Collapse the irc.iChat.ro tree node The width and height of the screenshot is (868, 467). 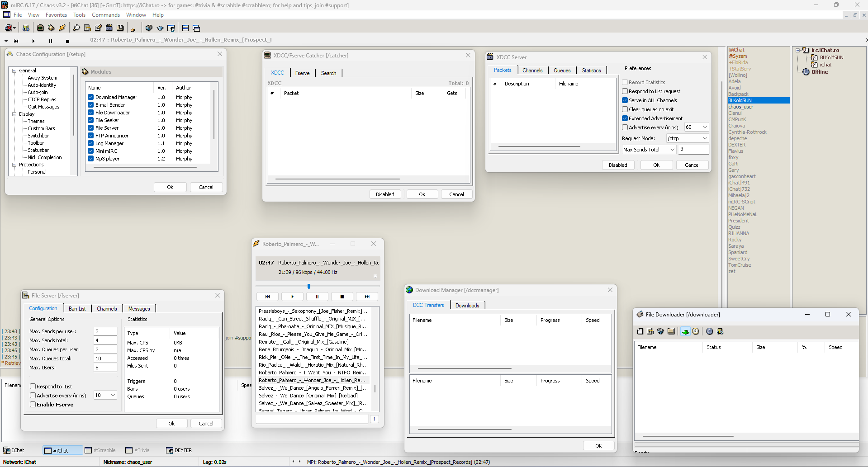pos(798,50)
